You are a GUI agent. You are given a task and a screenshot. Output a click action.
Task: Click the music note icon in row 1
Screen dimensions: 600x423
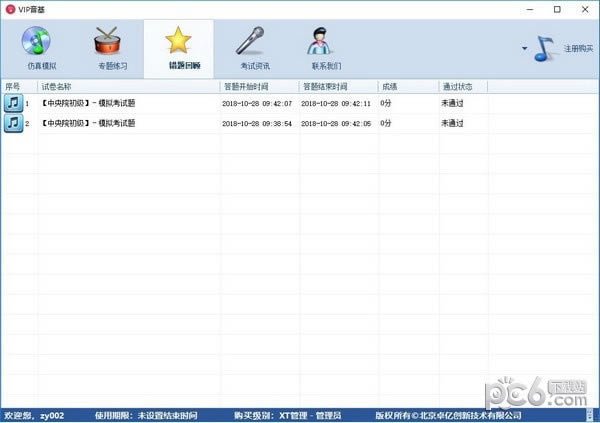(14, 103)
